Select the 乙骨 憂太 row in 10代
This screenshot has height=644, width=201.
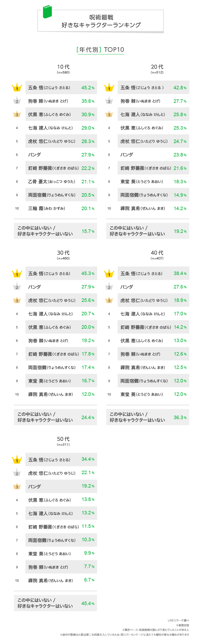tap(61, 182)
